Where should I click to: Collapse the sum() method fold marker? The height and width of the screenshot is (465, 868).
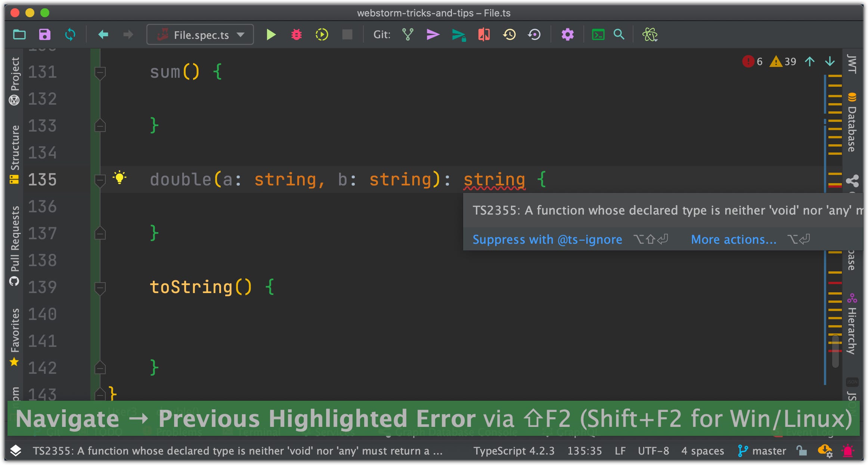click(100, 73)
